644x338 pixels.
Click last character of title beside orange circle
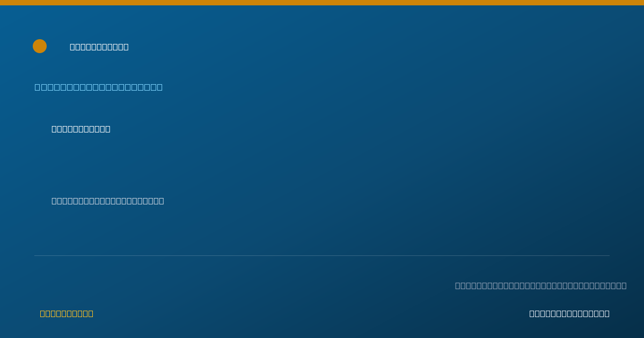coord(126,47)
